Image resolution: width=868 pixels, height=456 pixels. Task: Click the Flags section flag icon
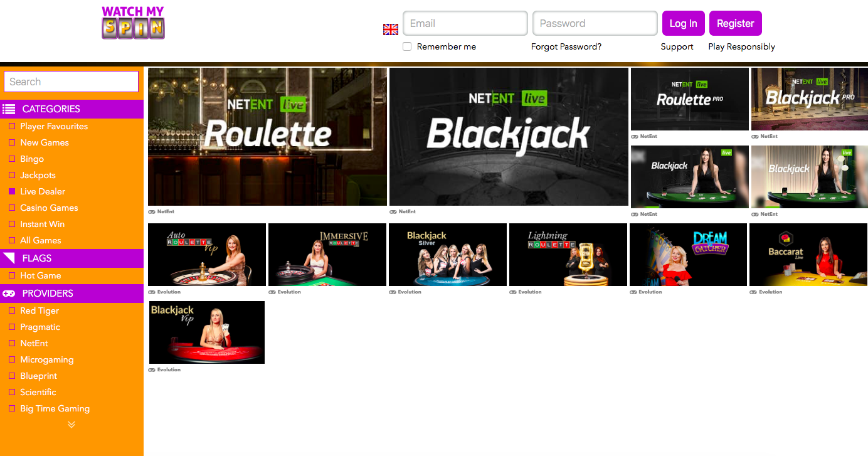point(9,258)
